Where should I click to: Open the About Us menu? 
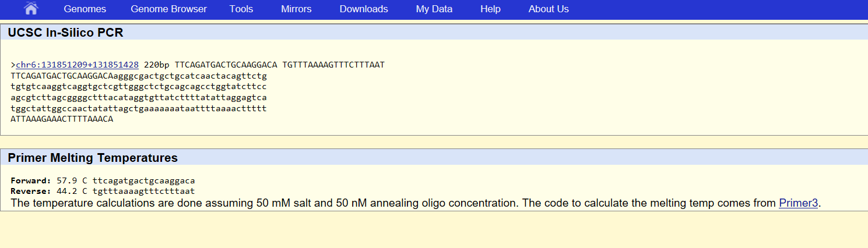(549, 9)
